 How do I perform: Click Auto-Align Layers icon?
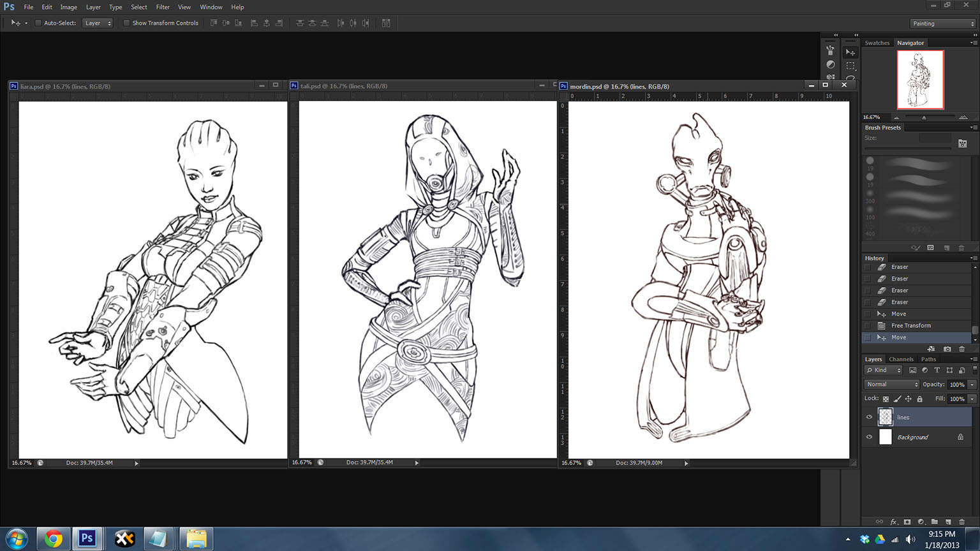pos(386,23)
